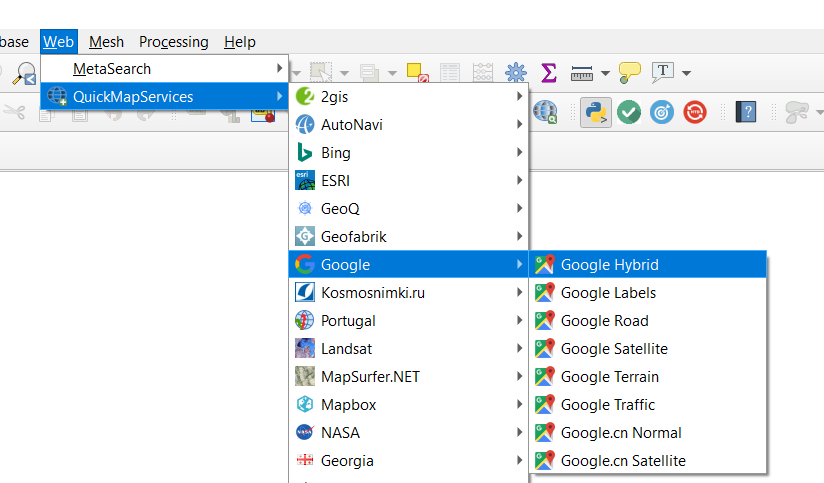This screenshot has width=824, height=483.
Task: Open the Help book question mark icon
Action: [x=746, y=112]
